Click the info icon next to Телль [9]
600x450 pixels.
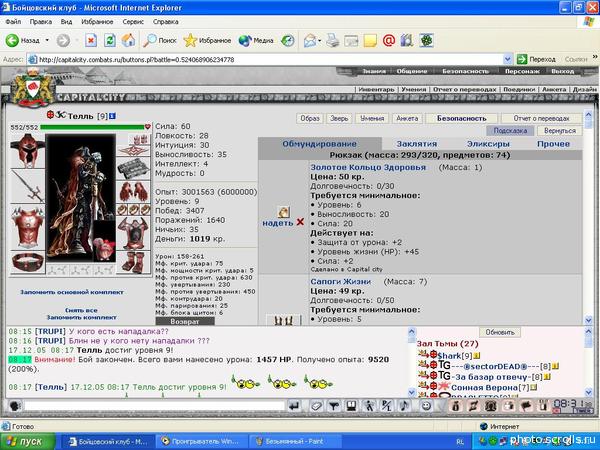[x=112, y=116]
